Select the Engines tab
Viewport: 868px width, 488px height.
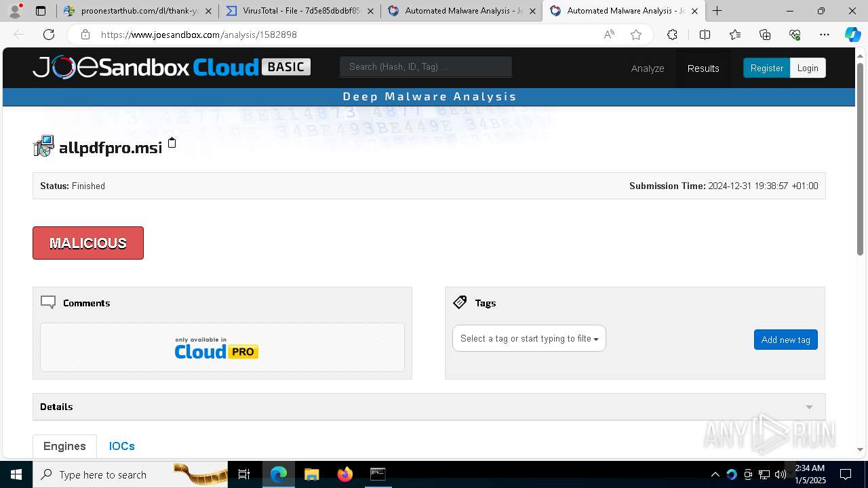64,446
